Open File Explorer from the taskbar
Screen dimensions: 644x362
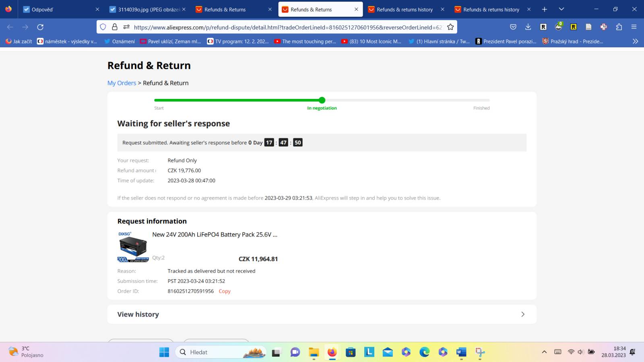[x=314, y=352]
